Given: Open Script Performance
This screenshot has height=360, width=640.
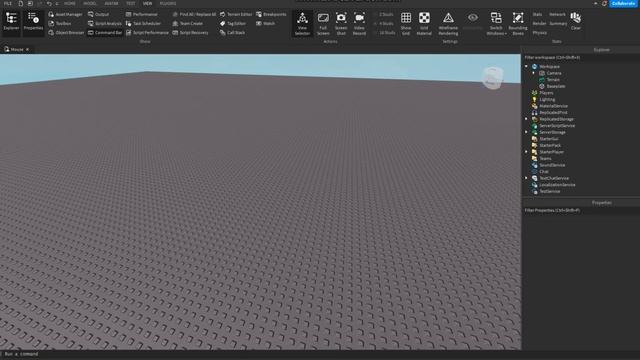Looking at the screenshot, I should [x=147, y=33].
